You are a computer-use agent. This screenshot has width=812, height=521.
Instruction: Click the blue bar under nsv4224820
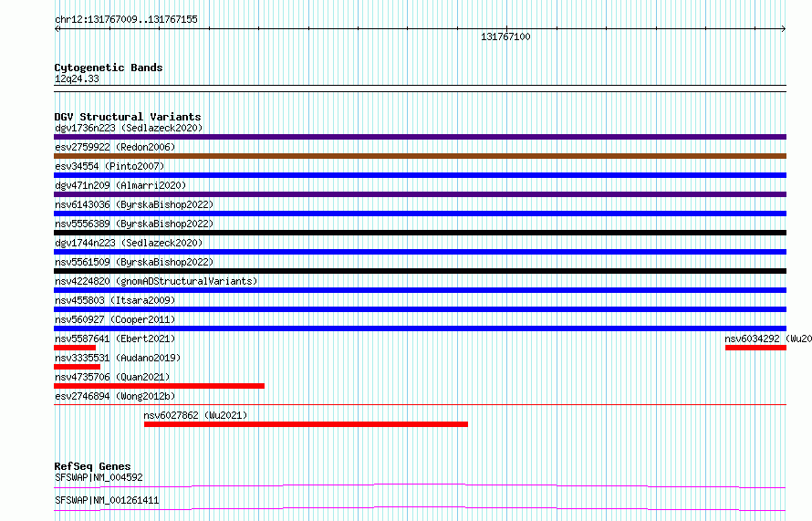(x=420, y=290)
